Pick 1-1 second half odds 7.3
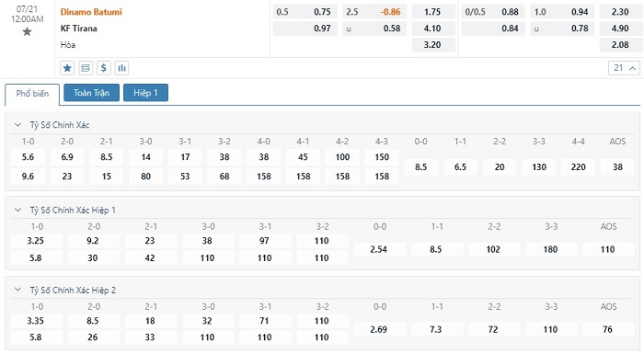 coord(436,329)
